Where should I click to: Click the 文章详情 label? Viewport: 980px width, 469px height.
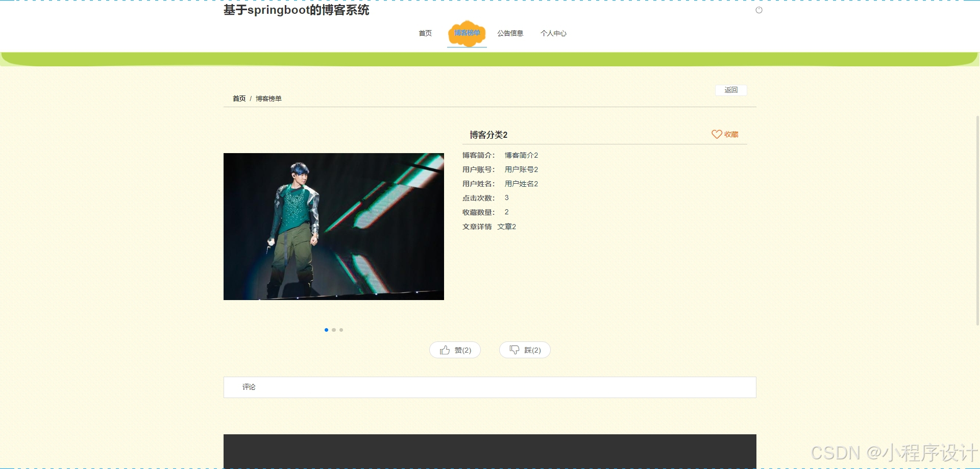pos(477,227)
